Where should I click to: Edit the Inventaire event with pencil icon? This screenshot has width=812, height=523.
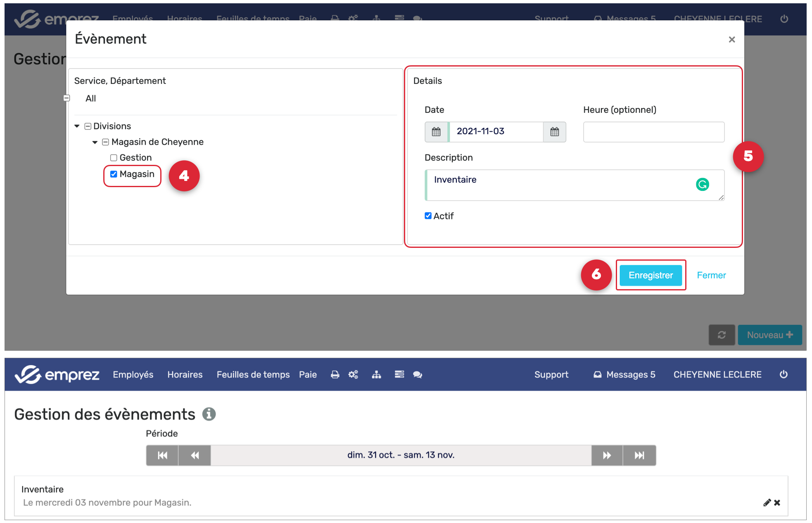point(767,503)
